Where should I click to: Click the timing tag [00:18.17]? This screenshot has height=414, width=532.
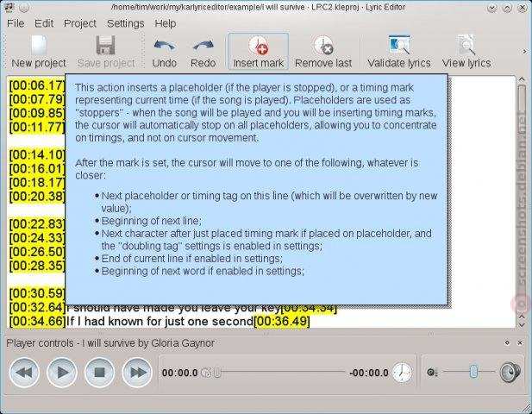[x=37, y=183]
